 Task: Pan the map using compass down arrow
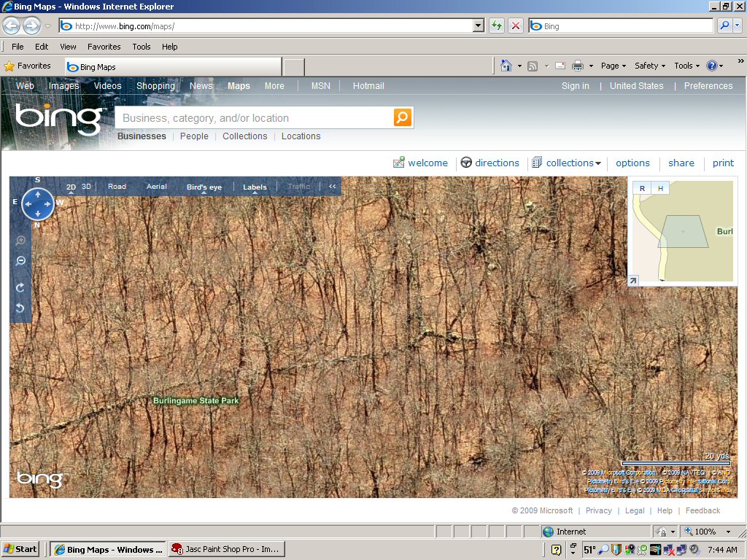[x=38, y=214]
